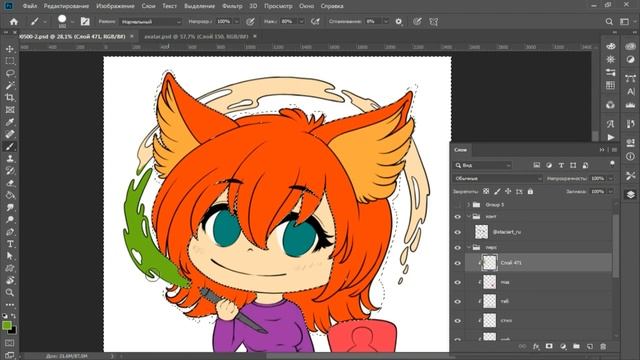Select the Crop tool
The image size is (640, 360).
point(10,98)
